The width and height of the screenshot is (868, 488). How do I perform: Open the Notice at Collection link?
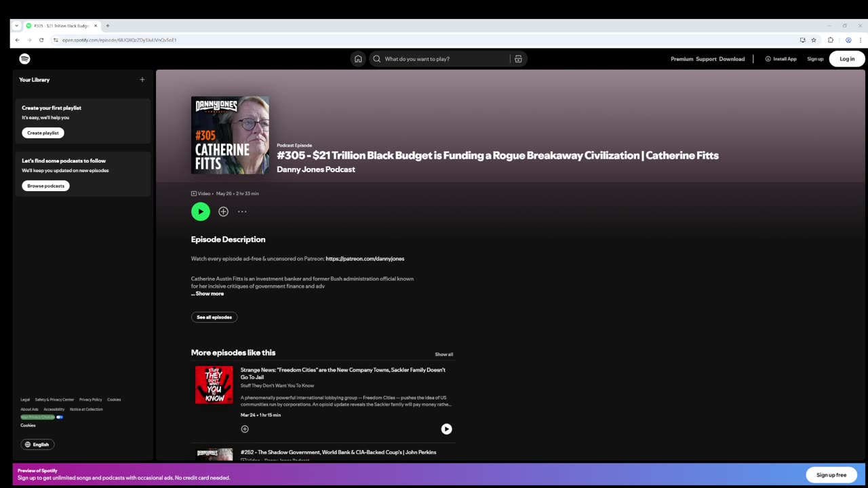point(86,409)
